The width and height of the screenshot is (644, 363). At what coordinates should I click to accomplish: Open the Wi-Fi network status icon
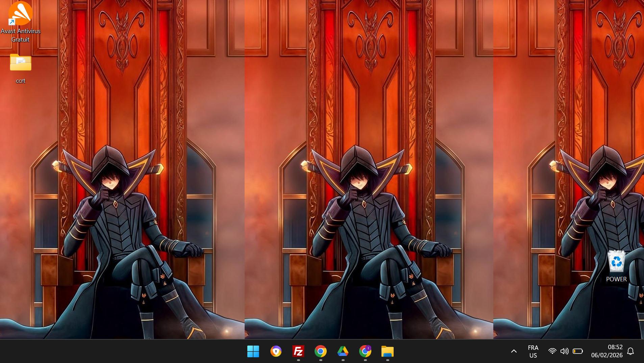552,351
